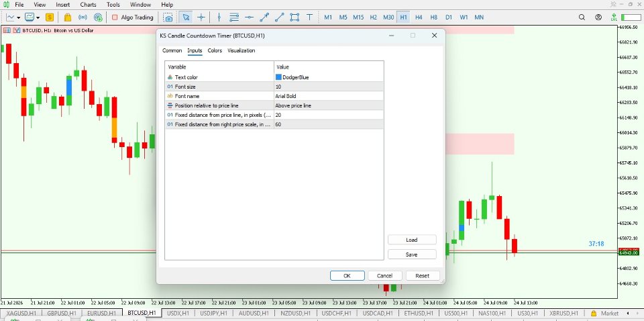Select the crosshair tool

click(201, 17)
